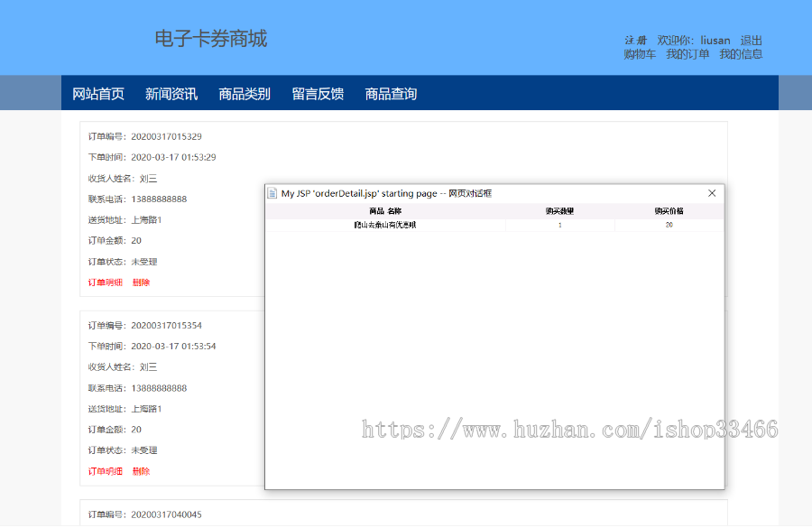Open the 网站首页 navigation menu item
Image resolution: width=812 pixels, height=528 pixels.
[100, 93]
